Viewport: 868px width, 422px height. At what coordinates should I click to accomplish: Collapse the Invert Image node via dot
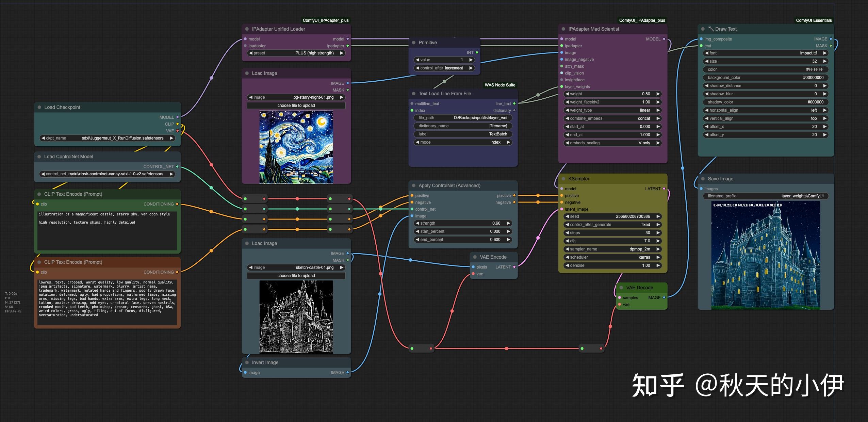(247, 362)
